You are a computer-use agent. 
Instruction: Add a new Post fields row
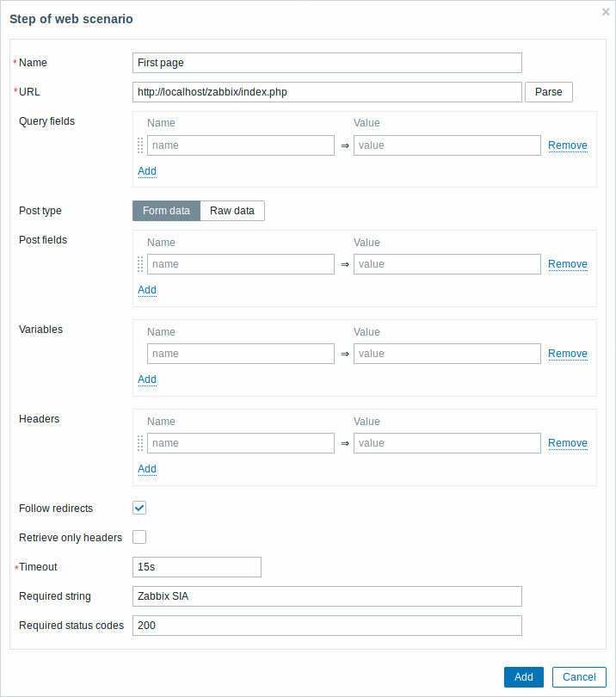click(x=147, y=290)
